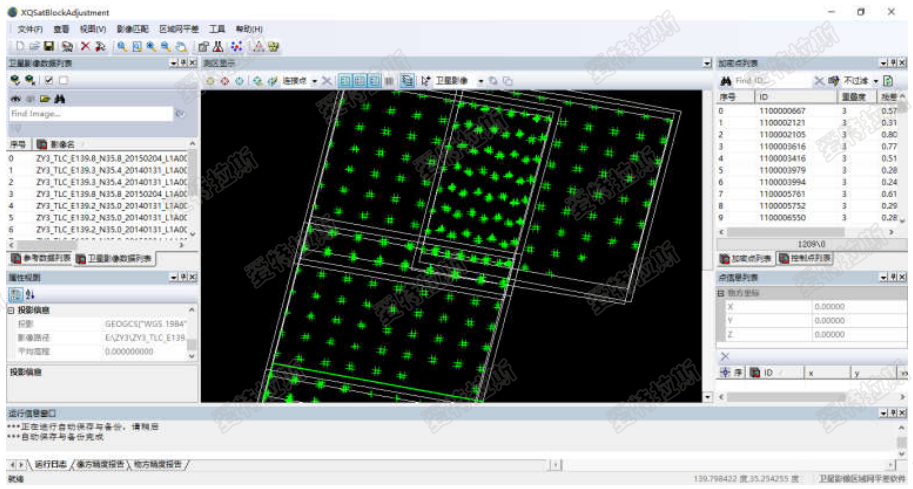Open the 不过滤 filter dropdown
Screen dimensions: 913x489
pyautogui.click(x=861, y=80)
